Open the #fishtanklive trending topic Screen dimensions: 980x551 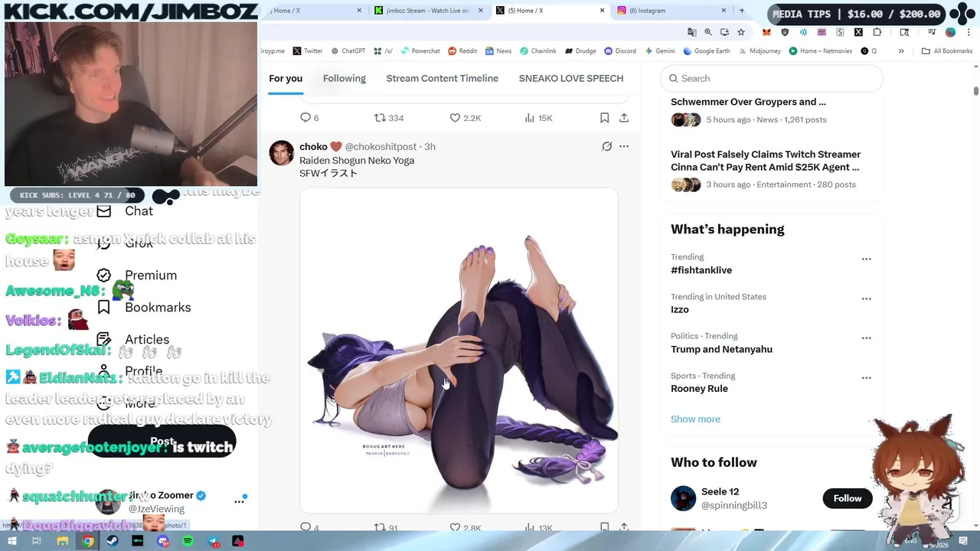tap(701, 270)
